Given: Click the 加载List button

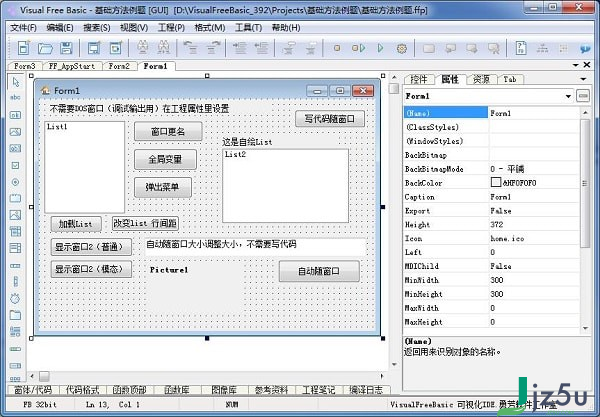Looking at the screenshot, I should click(76, 224).
